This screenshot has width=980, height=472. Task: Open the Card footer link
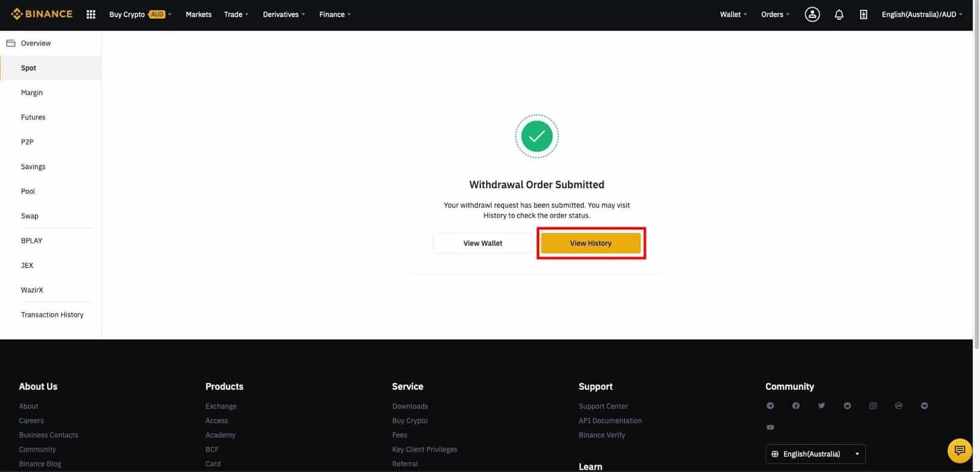coord(213,464)
